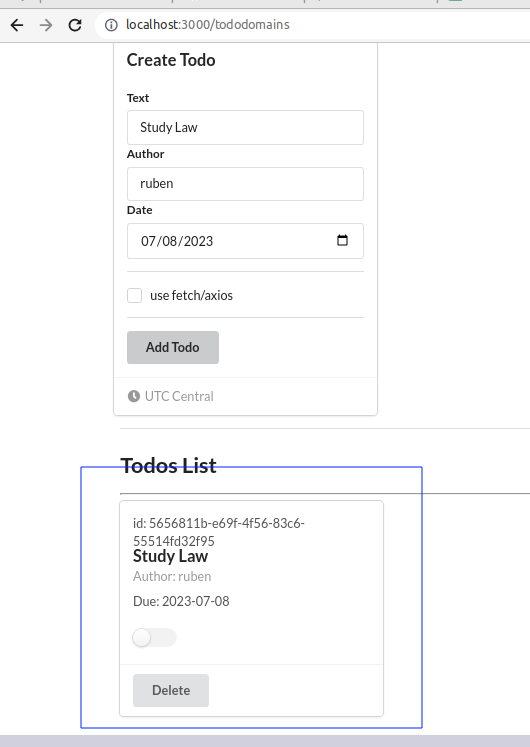Click the use fetch/axios label
This screenshot has height=747, width=530.
191,295
